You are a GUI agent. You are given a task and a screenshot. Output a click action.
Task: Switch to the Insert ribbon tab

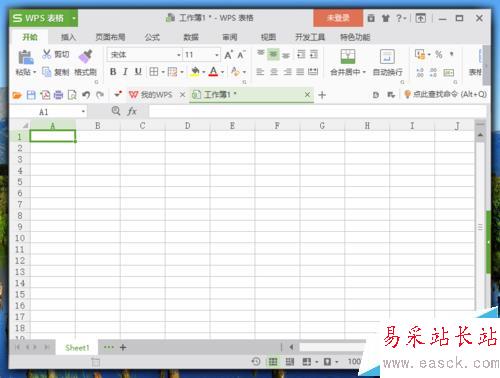click(68, 37)
